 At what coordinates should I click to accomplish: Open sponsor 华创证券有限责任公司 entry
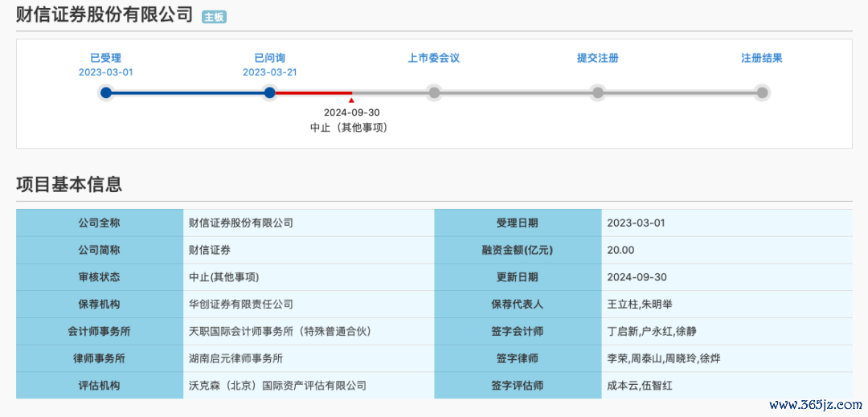241,304
